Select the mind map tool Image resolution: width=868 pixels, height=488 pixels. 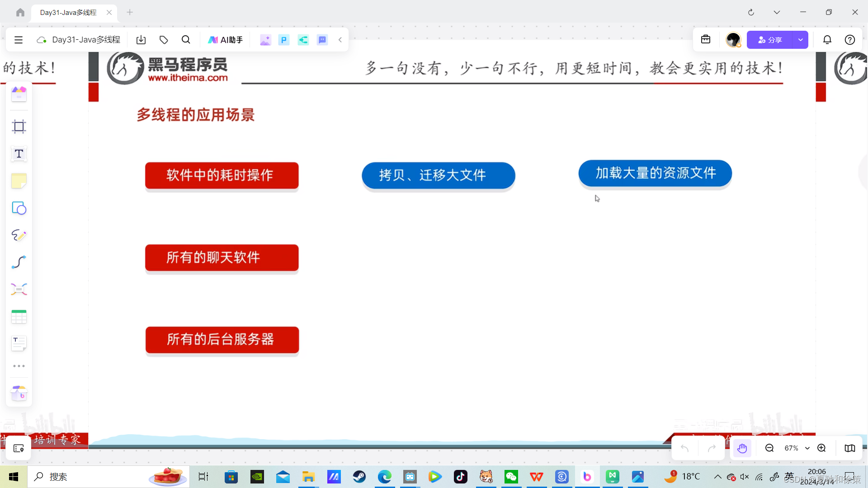pyautogui.click(x=19, y=289)
